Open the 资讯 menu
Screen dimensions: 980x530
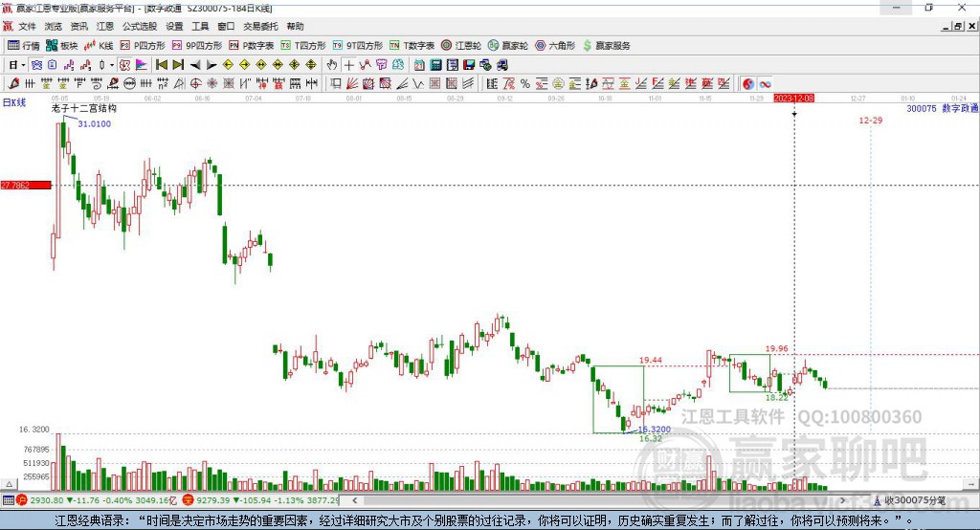[78, 26]
